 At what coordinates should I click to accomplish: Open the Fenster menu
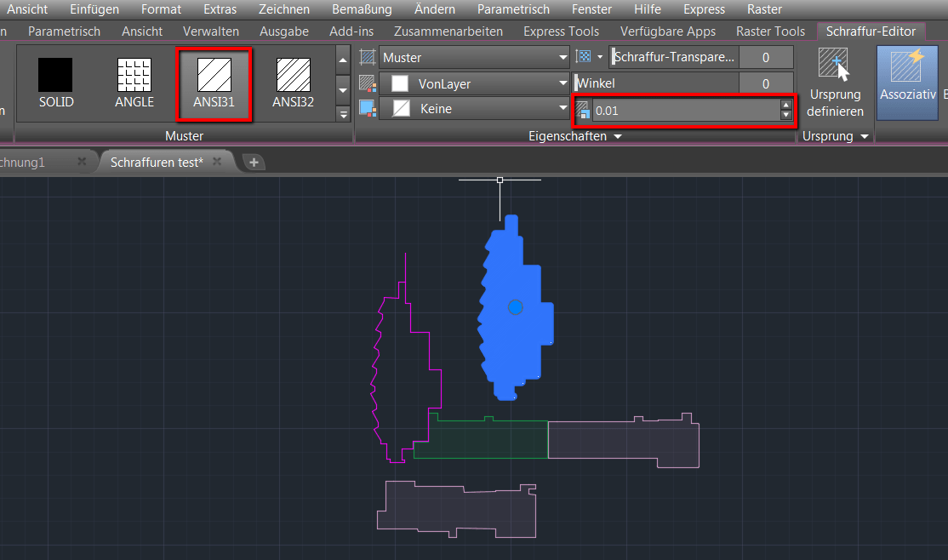click(x=591, y=9)
